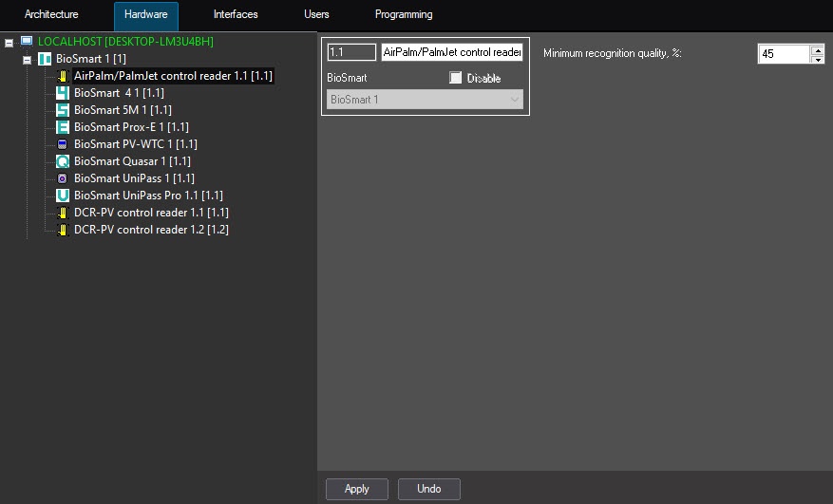Select BioSmart UniPass 1 [1.1] label
This screenshot has width=833, height=504.
[134, 177]
